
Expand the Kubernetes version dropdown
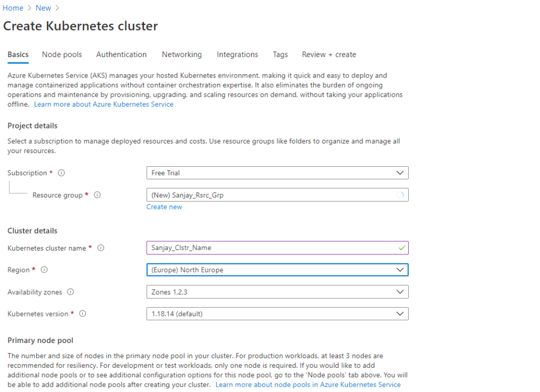277,314
